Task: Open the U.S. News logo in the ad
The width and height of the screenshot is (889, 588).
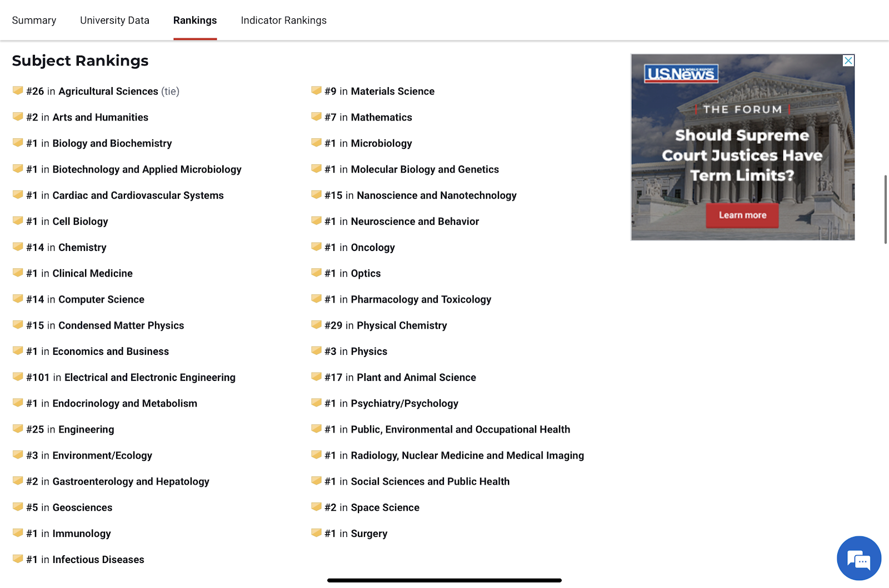Action: click(681, 73)
